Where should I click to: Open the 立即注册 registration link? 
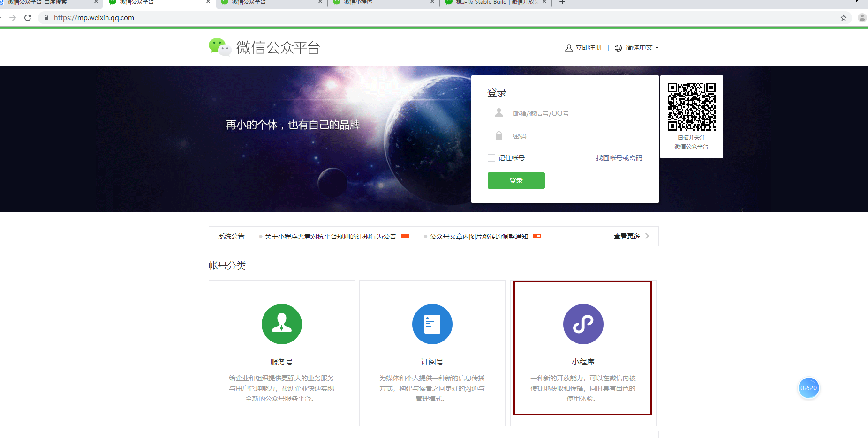(x=589, y=48)
